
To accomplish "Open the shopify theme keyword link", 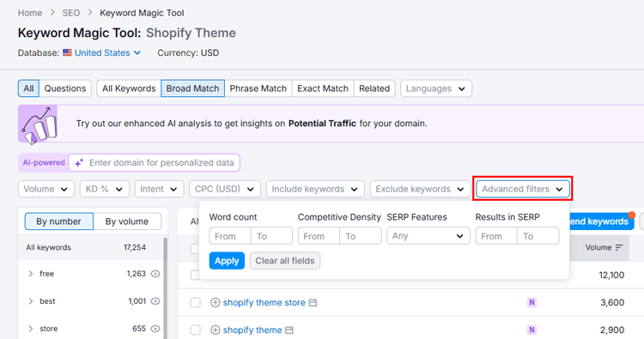I will click(252, 330).
